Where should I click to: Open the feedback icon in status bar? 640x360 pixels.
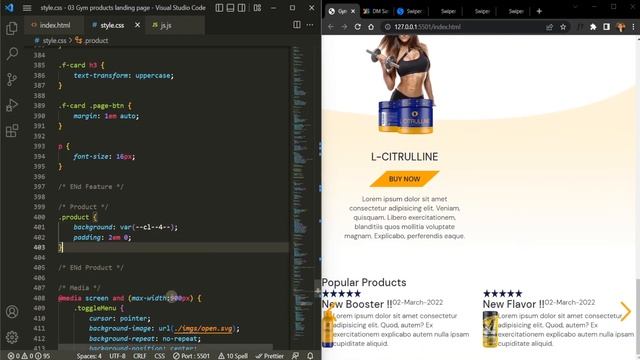point(295,356)
